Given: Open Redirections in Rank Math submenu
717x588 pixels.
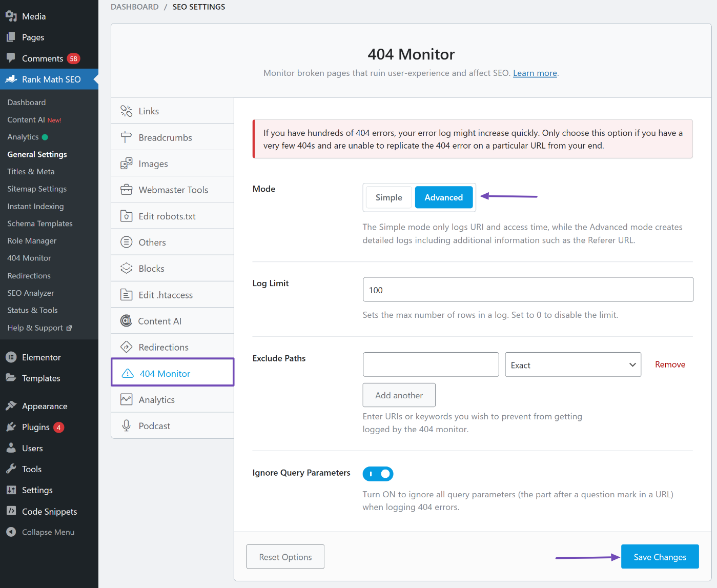Looking at the screenshot, I should 29,276.
